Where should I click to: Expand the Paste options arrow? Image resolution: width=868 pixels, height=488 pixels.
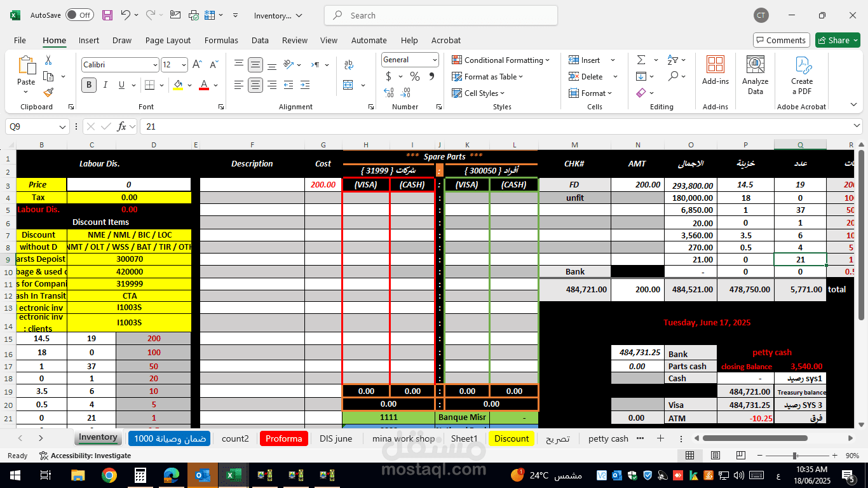tap(26, 92)
